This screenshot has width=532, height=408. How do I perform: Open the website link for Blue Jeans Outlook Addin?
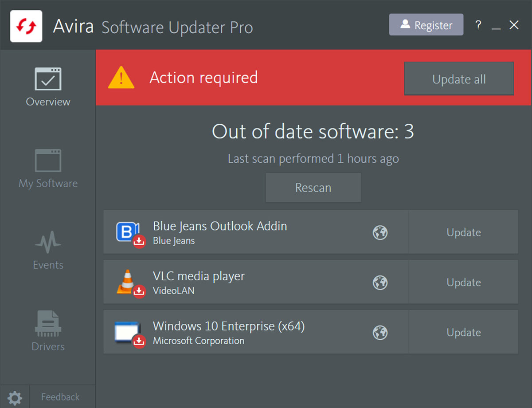(x=380, y=232)
